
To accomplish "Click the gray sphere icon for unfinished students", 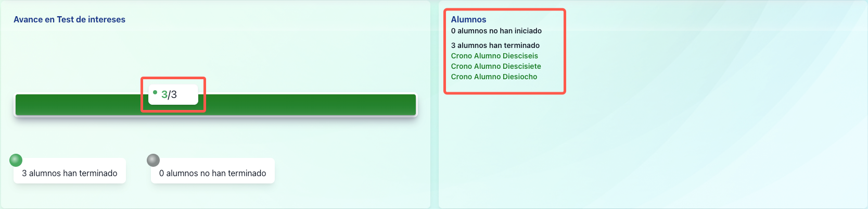I will [153, 160].
